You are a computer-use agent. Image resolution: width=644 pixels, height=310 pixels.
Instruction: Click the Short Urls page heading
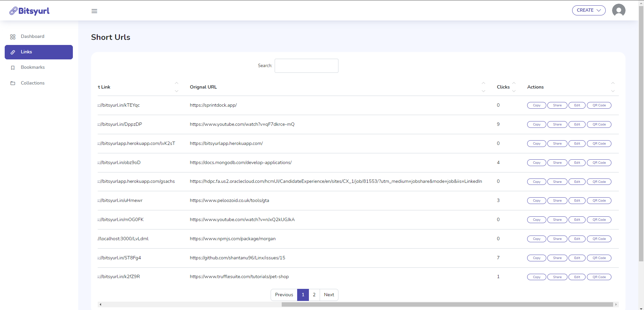110,37
